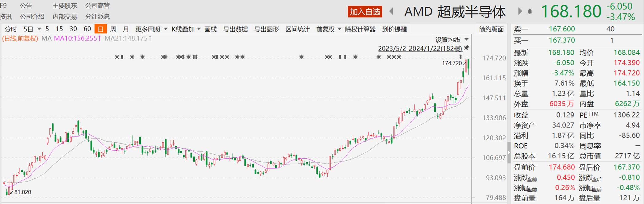Screen dimensions: 644x204
Task: Click the last event marker above the candles
Action: point(460,57)
